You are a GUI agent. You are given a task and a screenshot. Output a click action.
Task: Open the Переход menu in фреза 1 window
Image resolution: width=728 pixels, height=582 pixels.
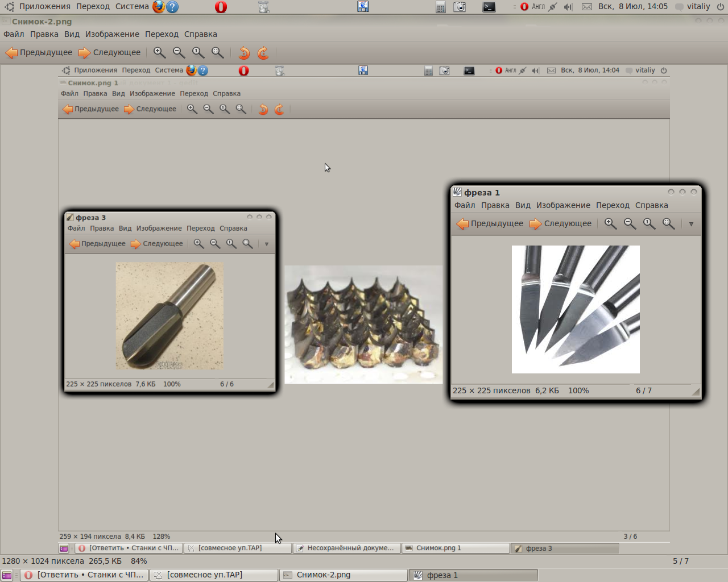[x=613, y=205]
